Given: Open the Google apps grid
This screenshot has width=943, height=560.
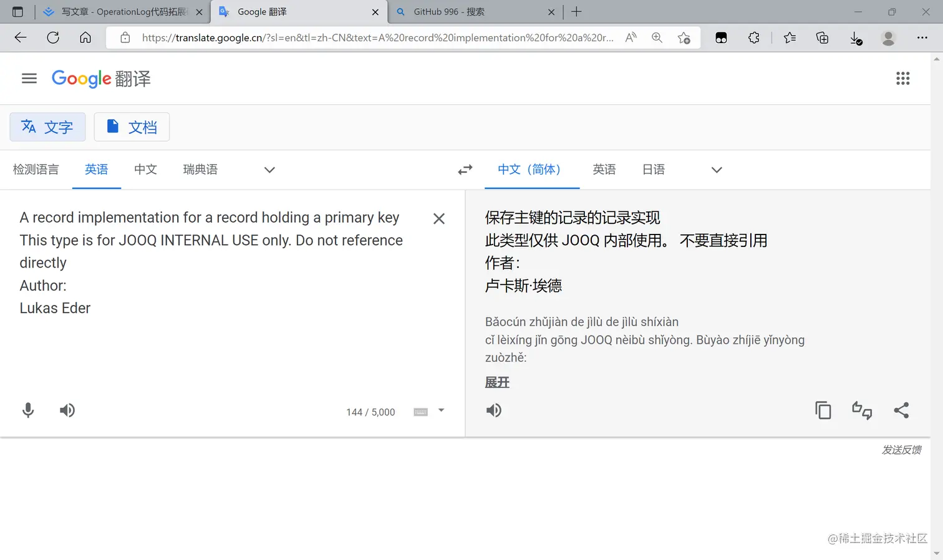Looking at the screenshot, I should click(902, 79).
